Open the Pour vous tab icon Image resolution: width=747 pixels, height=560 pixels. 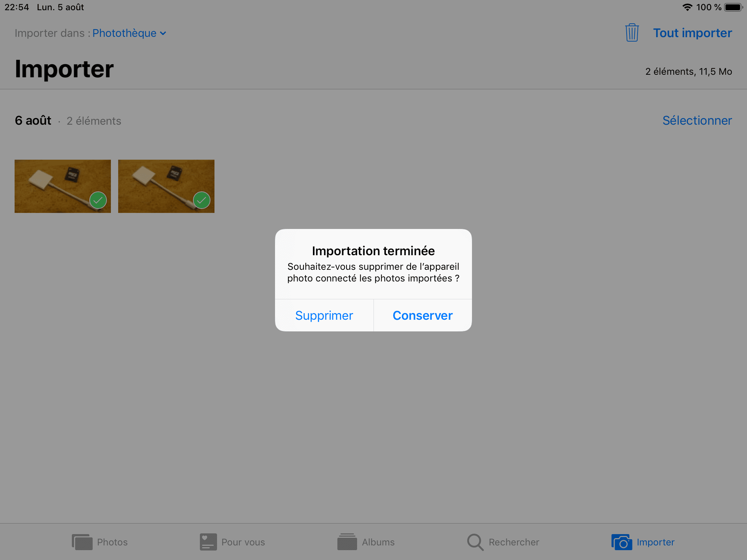(208, 542)
